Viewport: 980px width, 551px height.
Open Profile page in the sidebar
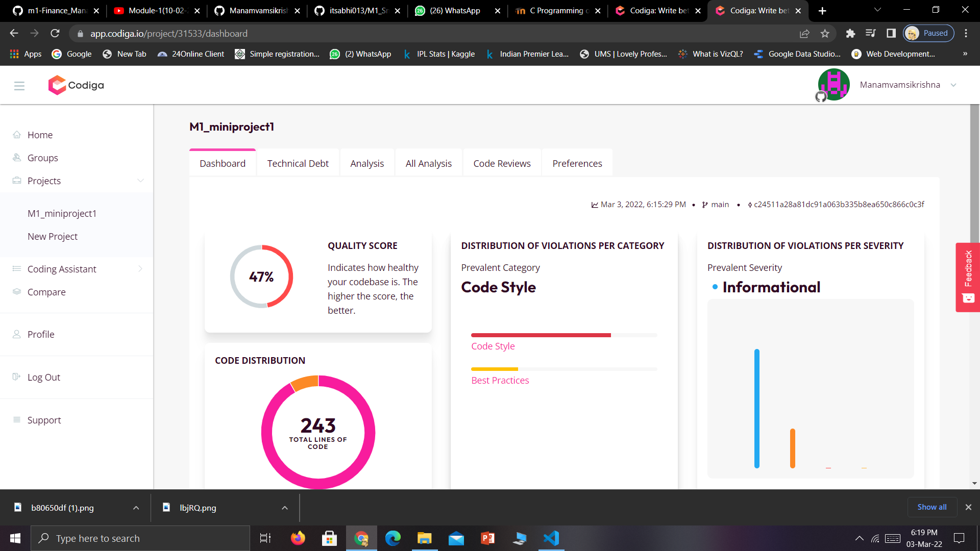(41, 334)
